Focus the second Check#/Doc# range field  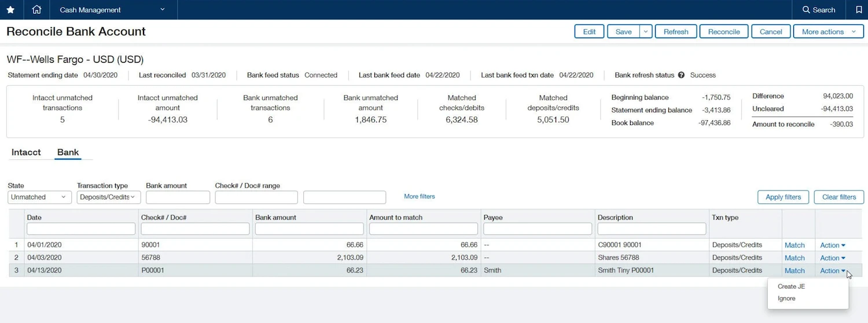pos(344,197)
